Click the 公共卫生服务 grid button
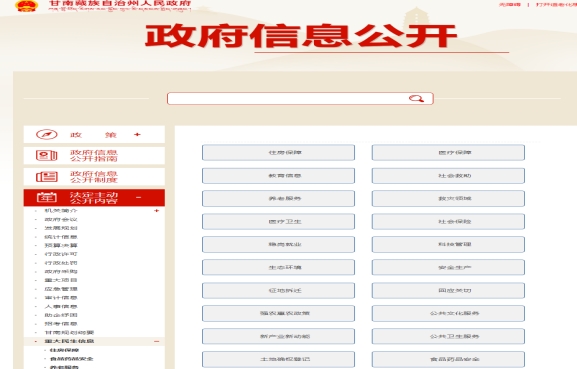This screenshot has width=577, height=369. (x=448, y=337)
